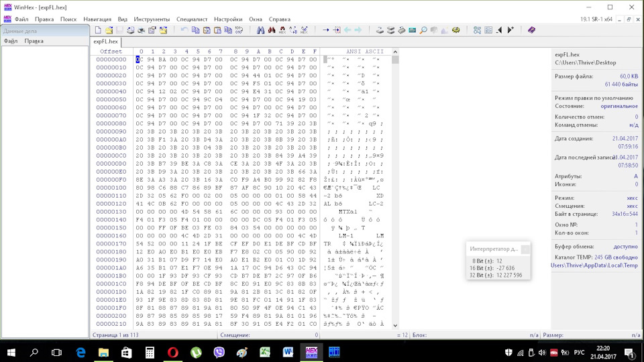The width and height of the screenshot is (644, 362).
Task: Click the New file toolbar icon
Action: coord(98,30)
